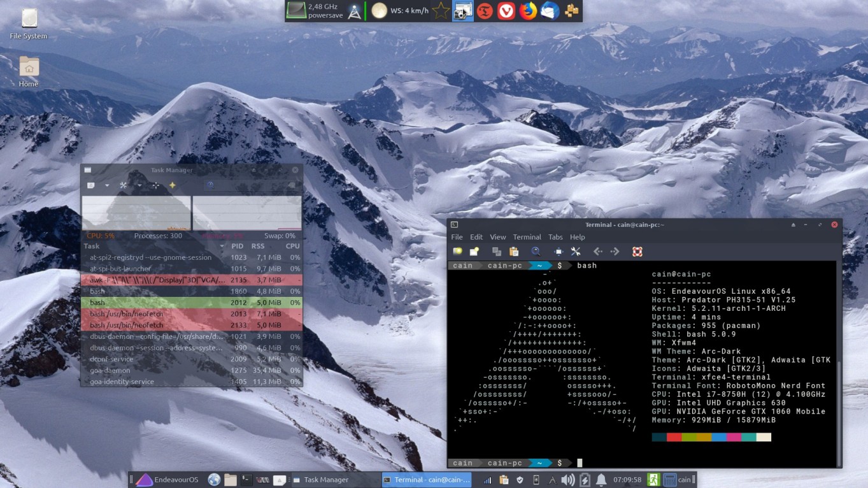
Task: Select the green bash process PID 2012
Action: [x=192, y=303]
